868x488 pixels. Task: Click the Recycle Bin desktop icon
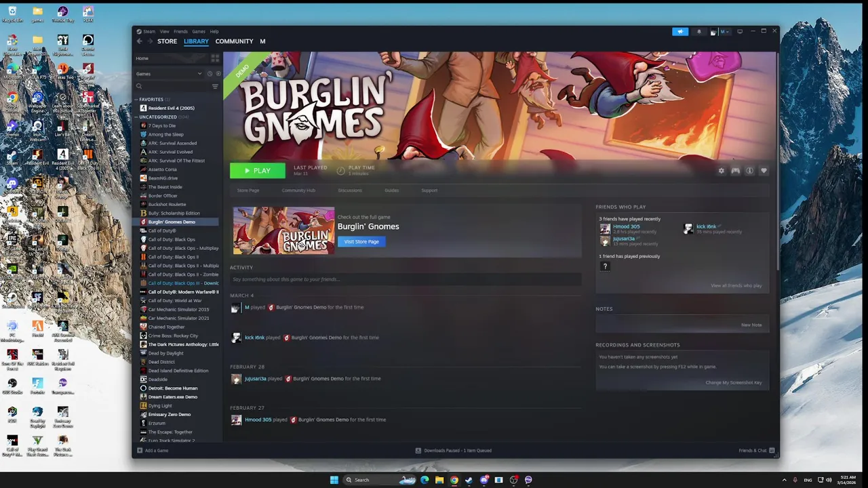tap(12, 14)
